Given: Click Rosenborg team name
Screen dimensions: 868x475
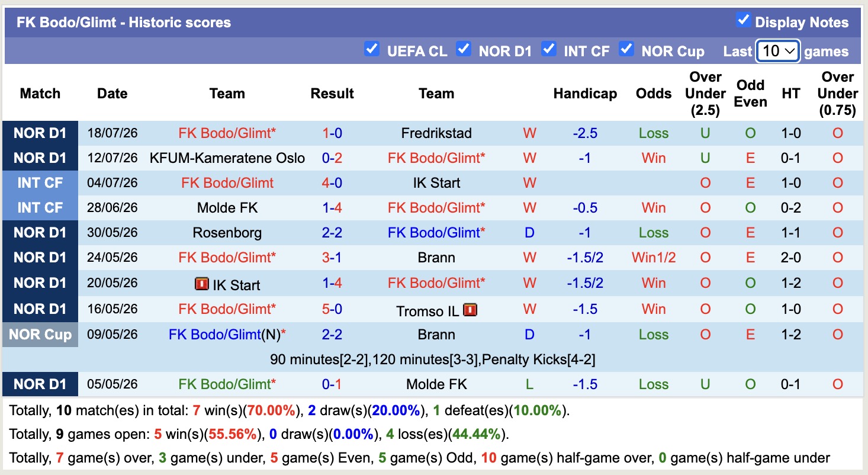Looking at the screenshot, I should click(227, 233).
